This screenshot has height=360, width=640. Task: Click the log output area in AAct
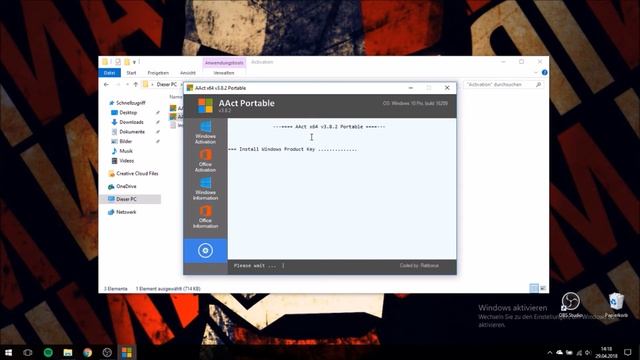coord(342,189)
